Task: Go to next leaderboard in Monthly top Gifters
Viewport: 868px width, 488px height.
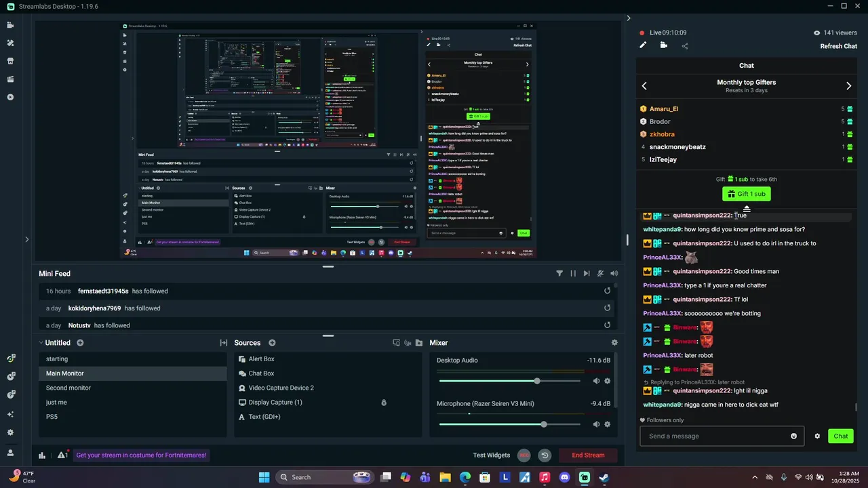Action: [x=848, y=86]
